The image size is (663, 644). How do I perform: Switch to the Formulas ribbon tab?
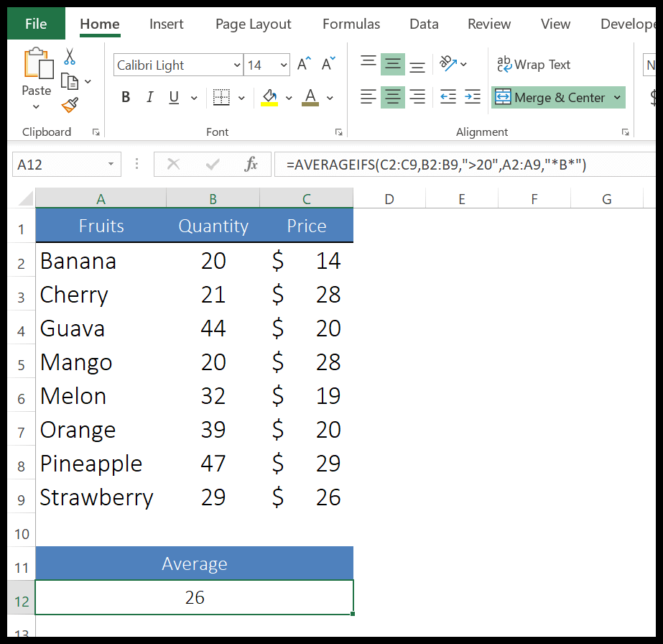351,24
